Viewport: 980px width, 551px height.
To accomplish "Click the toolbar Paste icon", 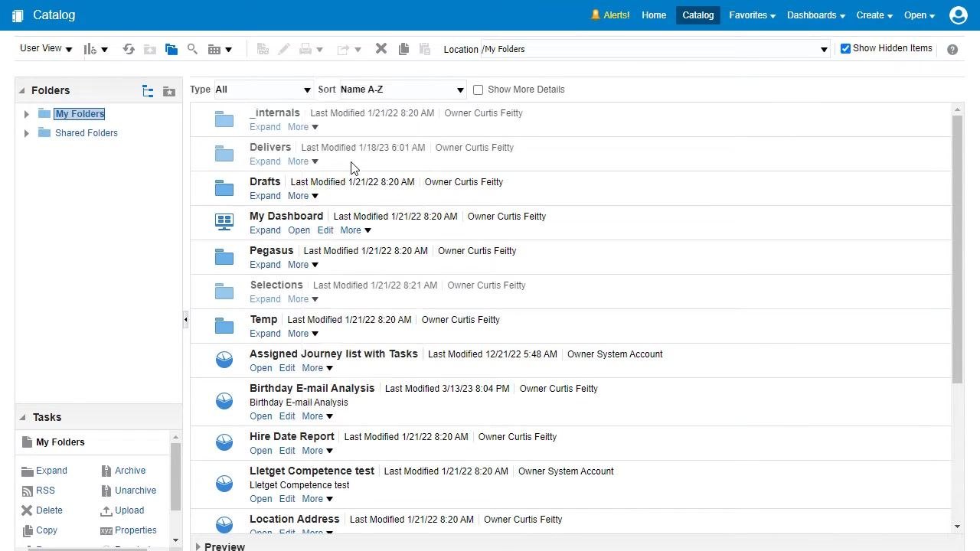I will coord(425,49).
